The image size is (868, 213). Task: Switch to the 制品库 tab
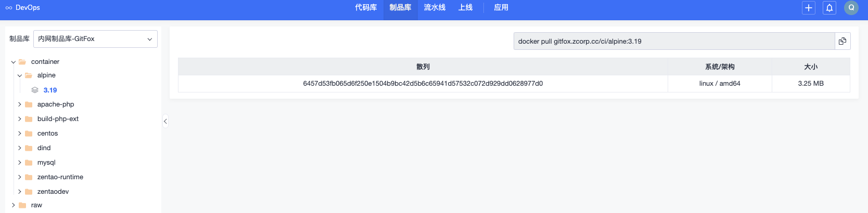click(x=400, y=8)
